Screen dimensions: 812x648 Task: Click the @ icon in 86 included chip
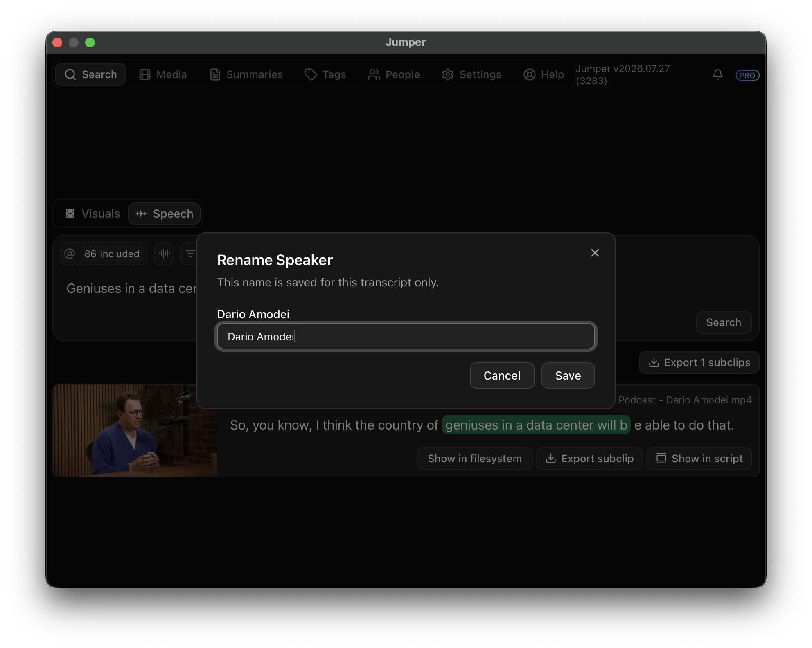(70, 254)
